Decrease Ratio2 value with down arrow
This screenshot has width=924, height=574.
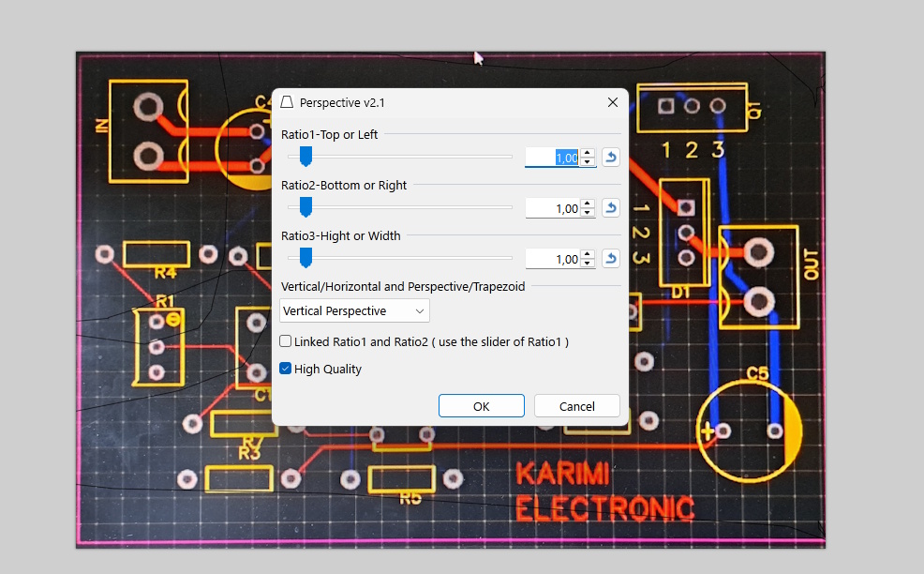point(588,213)
